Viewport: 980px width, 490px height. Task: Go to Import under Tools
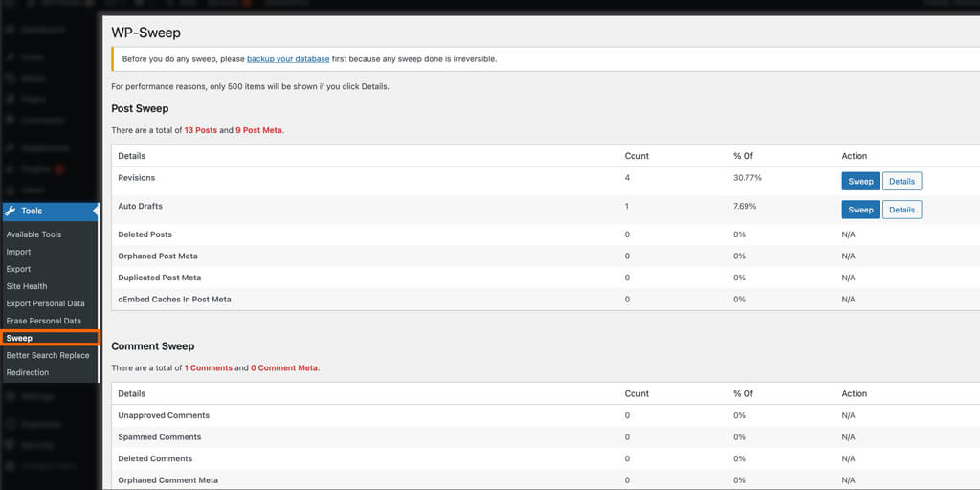18,252
